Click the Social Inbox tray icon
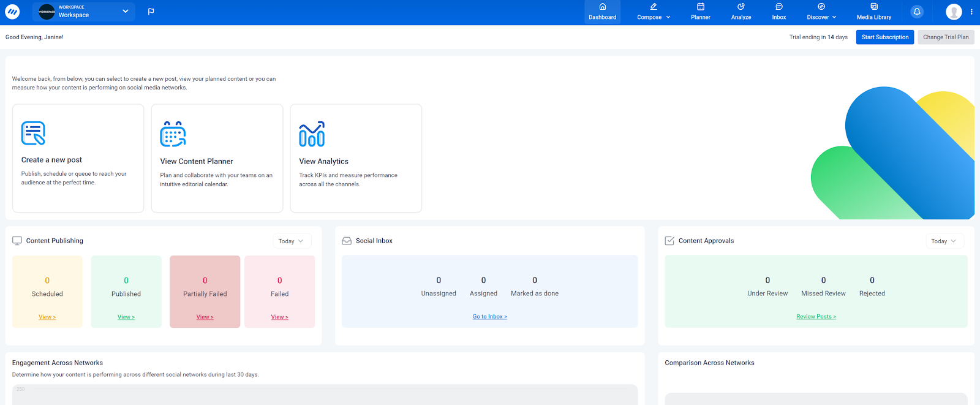The height and width of the screenshot is (405, 980). click(x=347, y=241)
